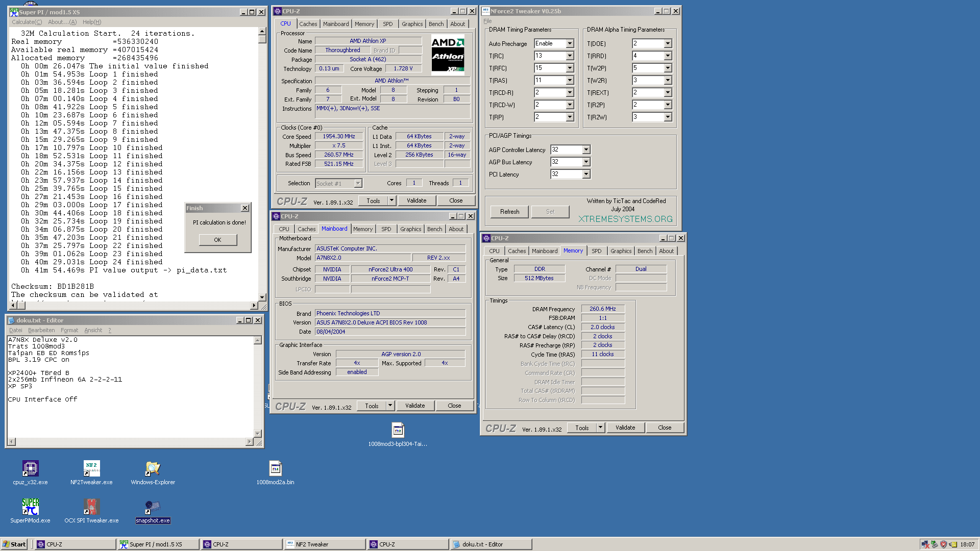Viewport: 980px width, 551px height.
Task: Expand the T(RAS) timing dropdown
Action: coord(570,81)
